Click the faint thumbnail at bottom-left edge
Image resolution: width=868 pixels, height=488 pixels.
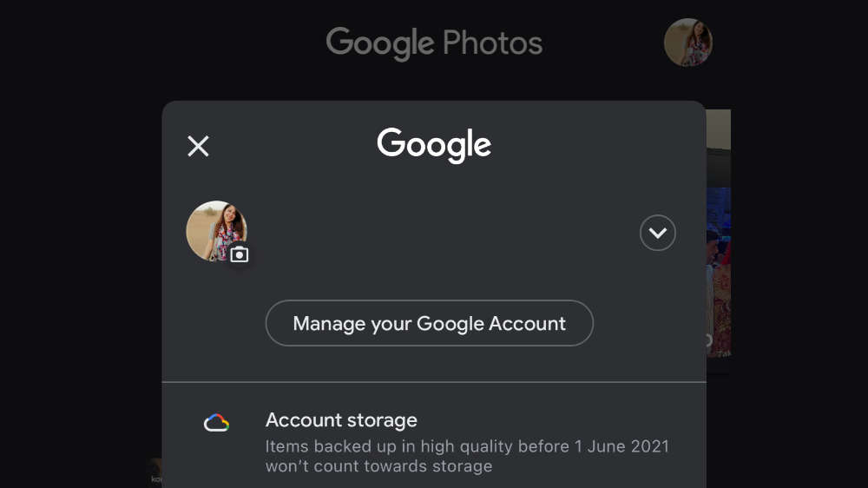pos(155,472)
